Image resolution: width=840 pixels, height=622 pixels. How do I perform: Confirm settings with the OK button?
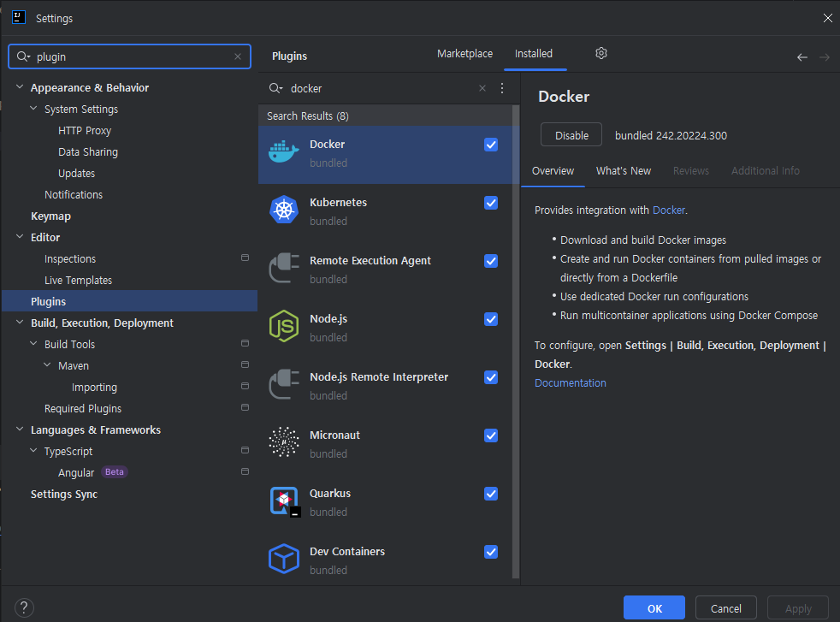(x=654, y=608)
